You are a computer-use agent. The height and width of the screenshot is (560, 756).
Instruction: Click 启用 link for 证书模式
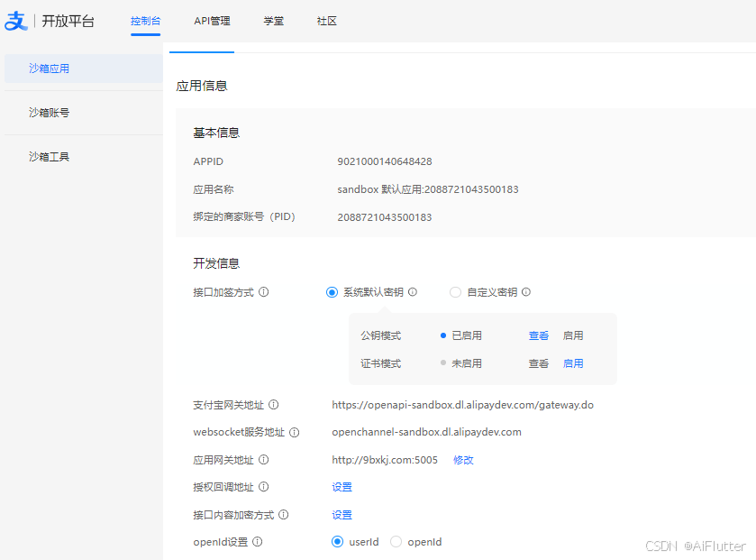pos(573,363)
